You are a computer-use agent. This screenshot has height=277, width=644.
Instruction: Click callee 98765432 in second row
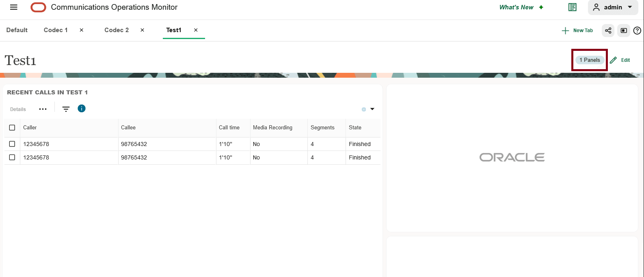pos(134,157)
